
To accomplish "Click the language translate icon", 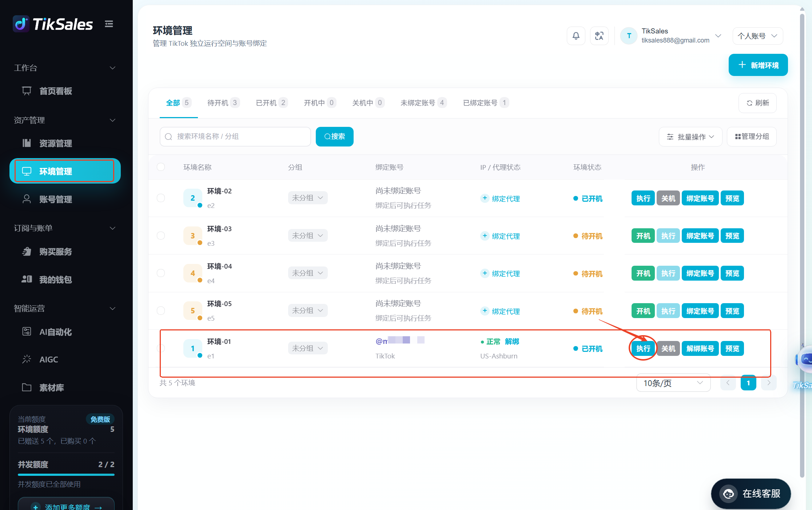I will (x=599, y=36).
